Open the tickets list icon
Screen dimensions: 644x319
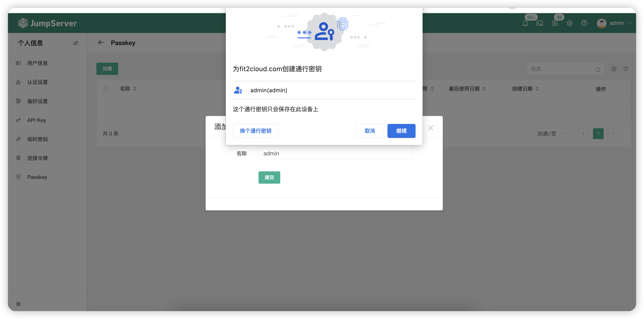pos(555,23)
